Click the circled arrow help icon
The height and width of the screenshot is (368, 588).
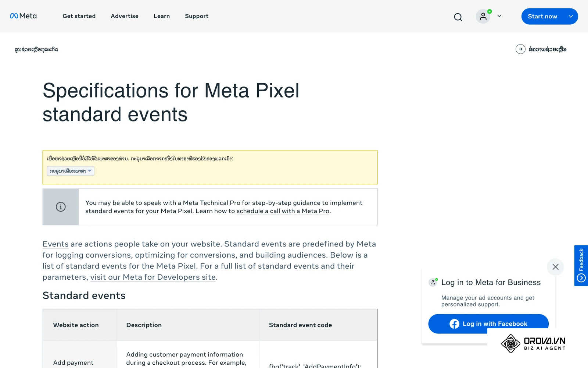pyautogui.click(x=520, y=49)
